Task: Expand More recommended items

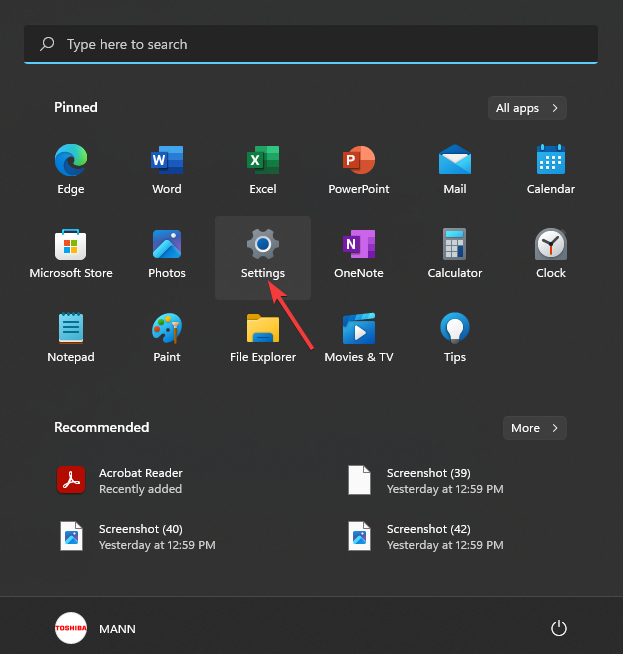Action: (x=535, y=428)
